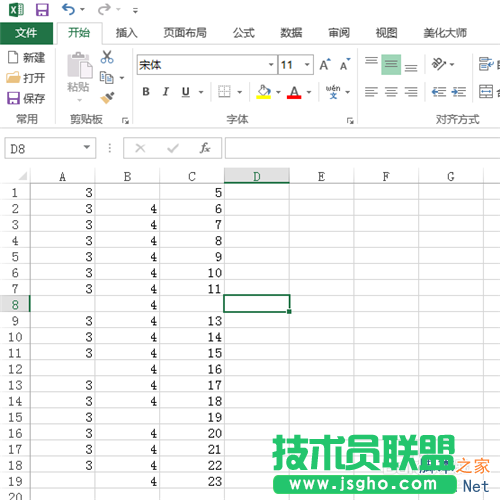Click the Copy icon

pyautogui.click(x=107, y=78)
